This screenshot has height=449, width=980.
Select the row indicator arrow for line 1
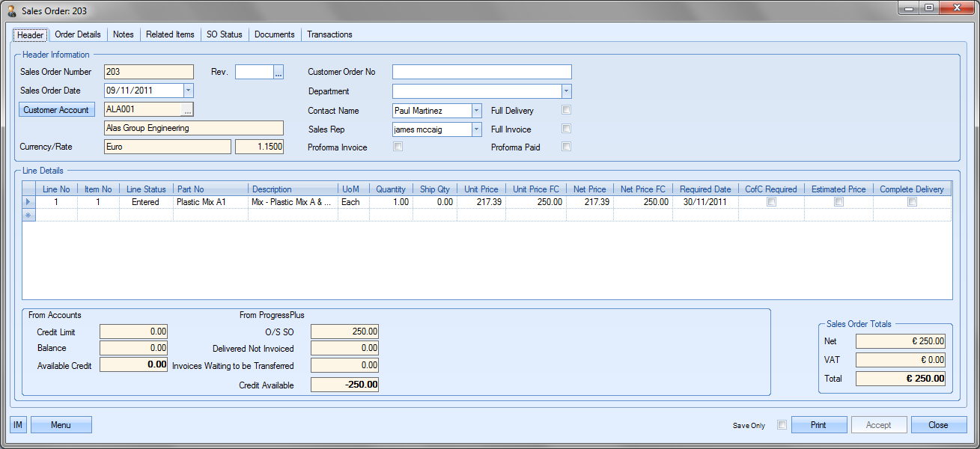click(x=29, y=202)
